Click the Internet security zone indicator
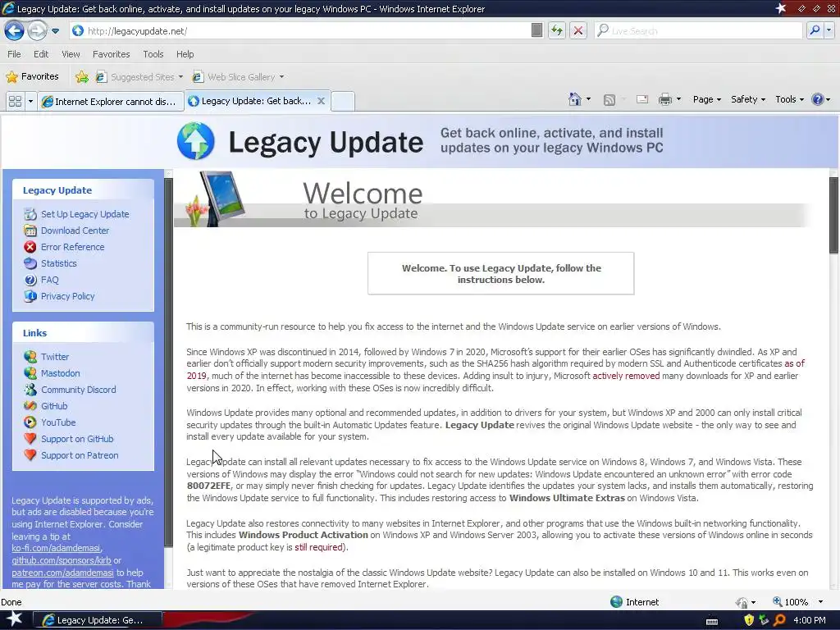The width and height of the screenshot is (840, 630). pyautogui.click(x=635, y=602)
